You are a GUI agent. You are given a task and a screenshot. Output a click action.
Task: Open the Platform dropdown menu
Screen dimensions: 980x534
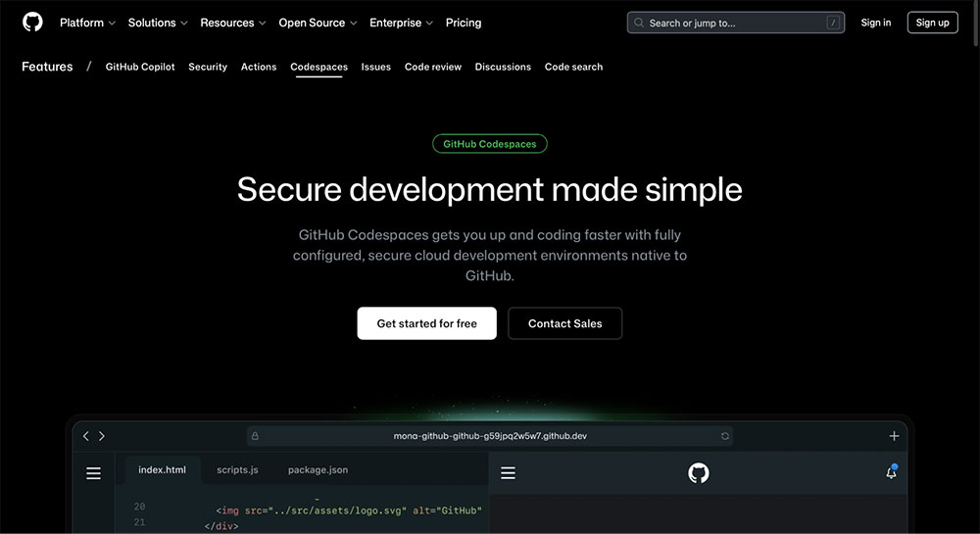[x=87, y=23]
